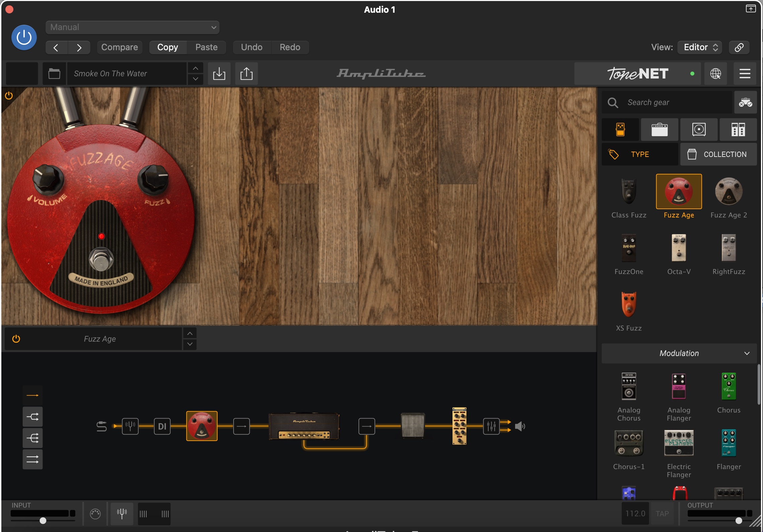Choose the two-way split chain layout
763x532 pixels.
coord(32,417)
